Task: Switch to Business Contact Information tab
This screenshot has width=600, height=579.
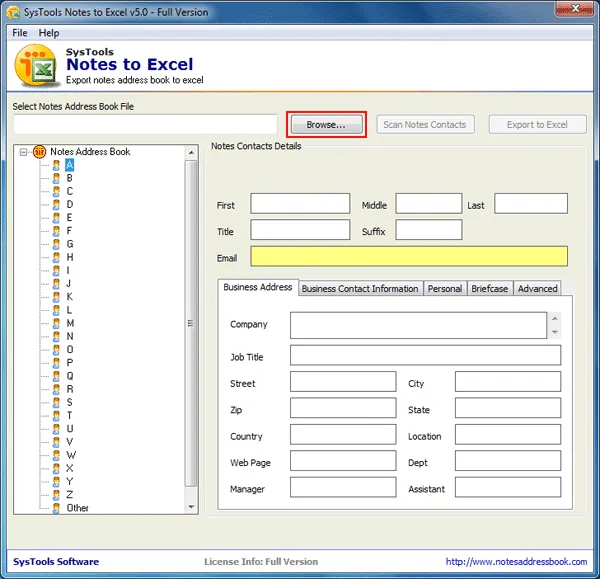Action: tap(360, 289)
